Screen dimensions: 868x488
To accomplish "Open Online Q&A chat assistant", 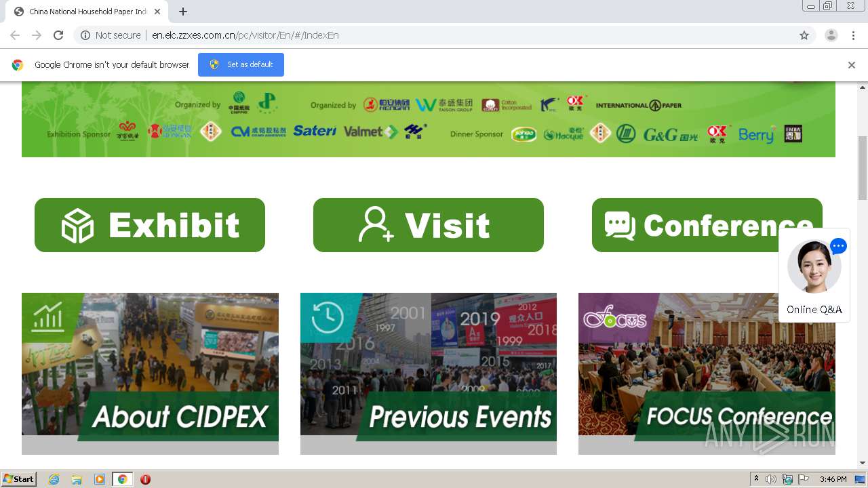I will [814, 275].
